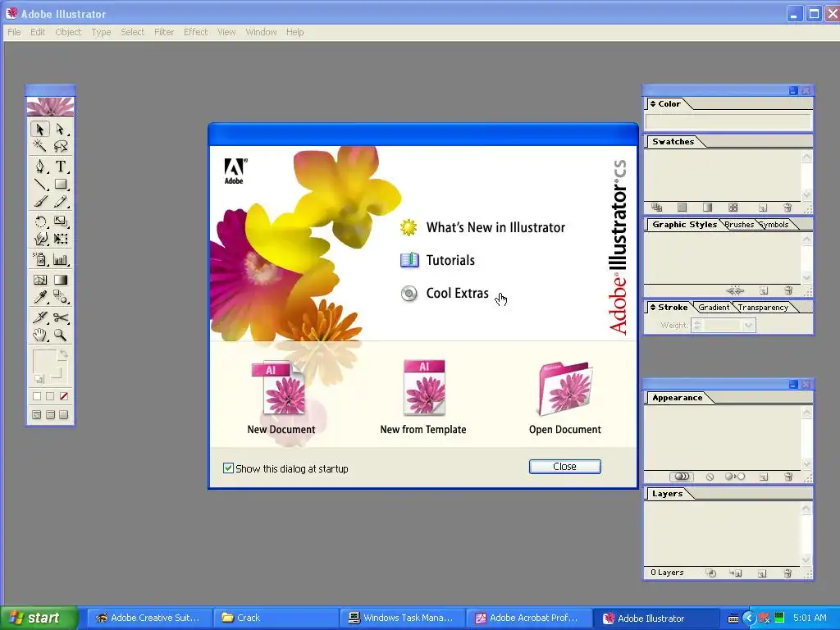840x630 pixels.
Task: Select the Warp tool
Action: [39, 239]
